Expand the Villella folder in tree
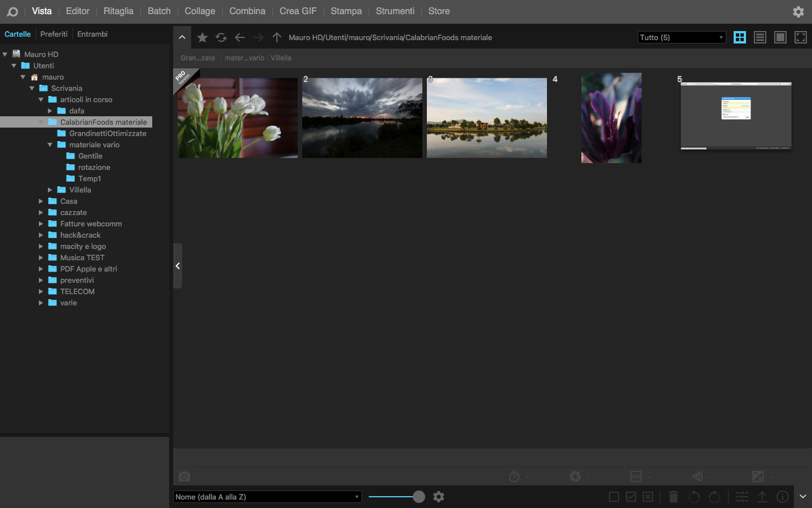The height and width of the screenshot is (508, 812). [x=50, y=190]
